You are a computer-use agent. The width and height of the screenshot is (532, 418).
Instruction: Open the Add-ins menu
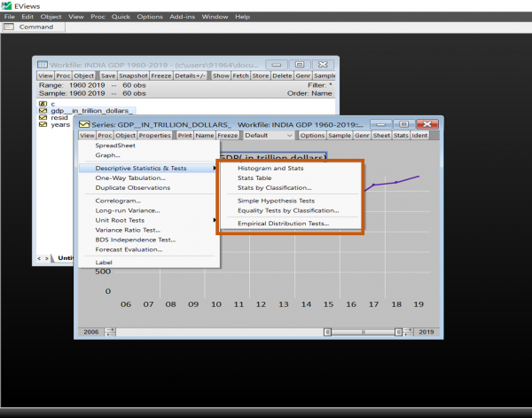point(182,17)
